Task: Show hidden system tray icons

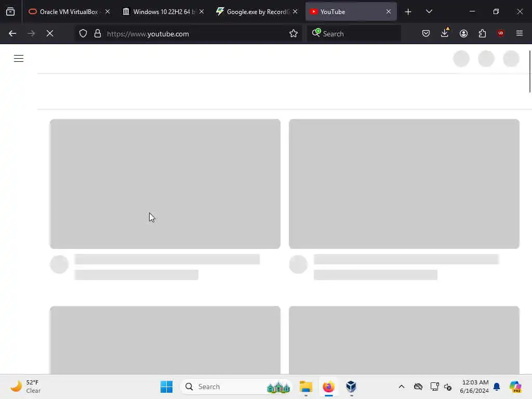Action: (x=402, y=387)
